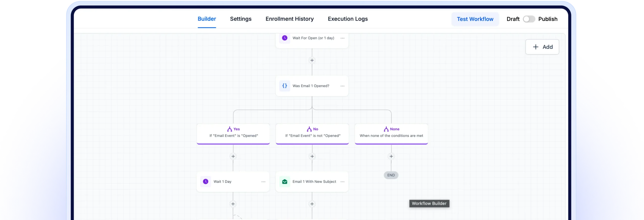Image resolution: width=644 pixels, height=220 pixels.
Task: Click the Add button
Action: pos(542,47)
